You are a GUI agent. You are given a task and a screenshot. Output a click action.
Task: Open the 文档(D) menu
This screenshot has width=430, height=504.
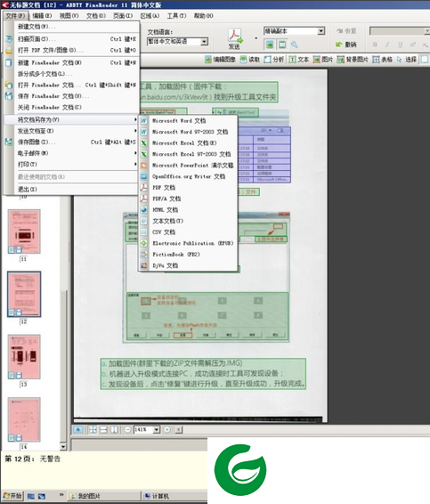[x=96, y=15]
